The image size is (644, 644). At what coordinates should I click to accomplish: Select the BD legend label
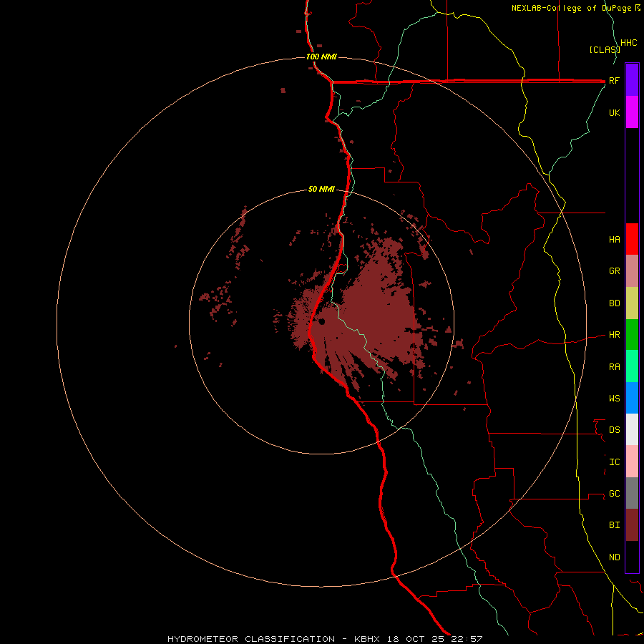tap(614, 303)
